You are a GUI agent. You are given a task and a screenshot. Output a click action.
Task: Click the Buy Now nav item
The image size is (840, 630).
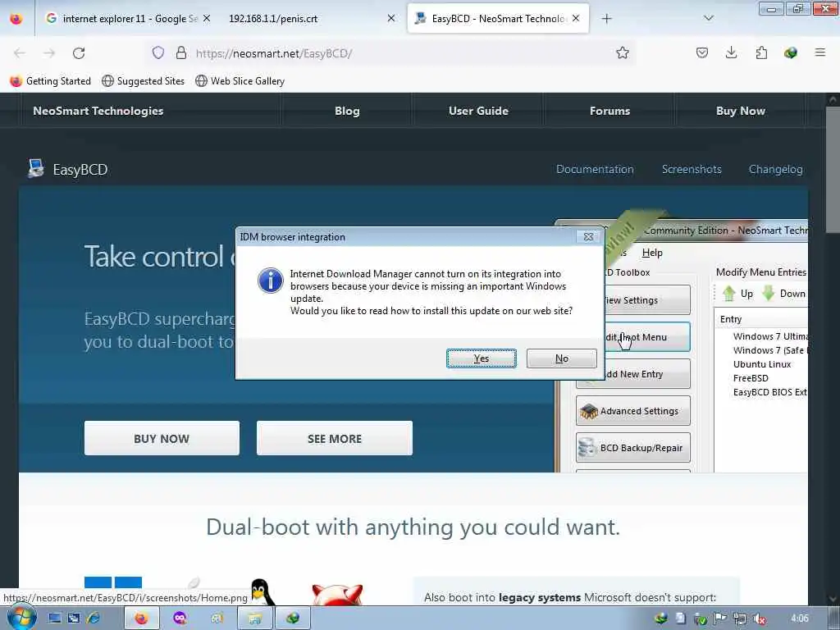(741, 111)
